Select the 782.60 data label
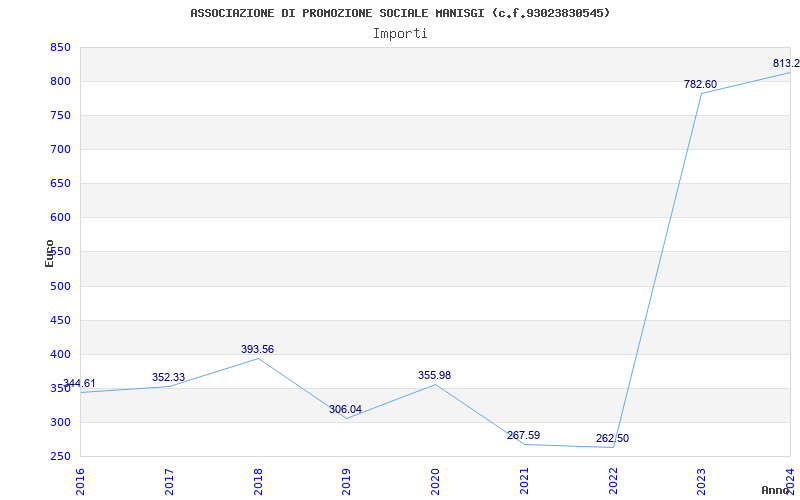800x500 pixels. (x=701, y=85)
